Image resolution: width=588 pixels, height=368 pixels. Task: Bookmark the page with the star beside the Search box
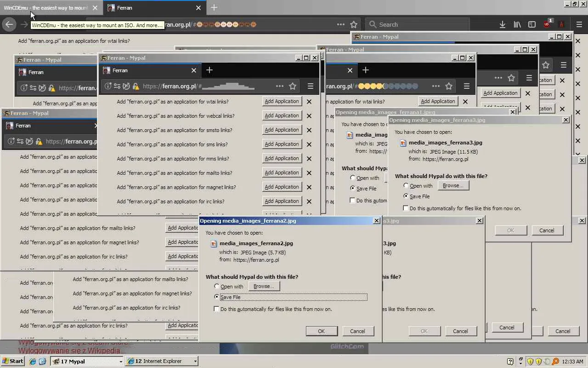click(x=354, y=24)
